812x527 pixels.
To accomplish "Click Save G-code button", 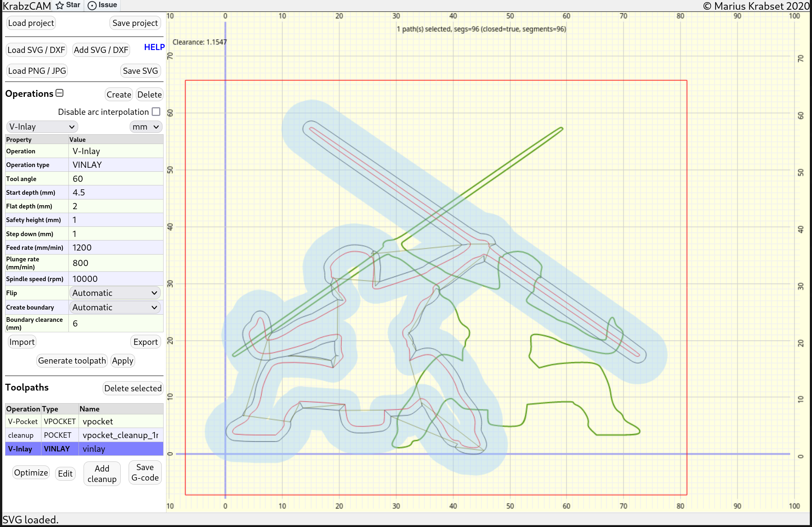I will click(145, 473).
